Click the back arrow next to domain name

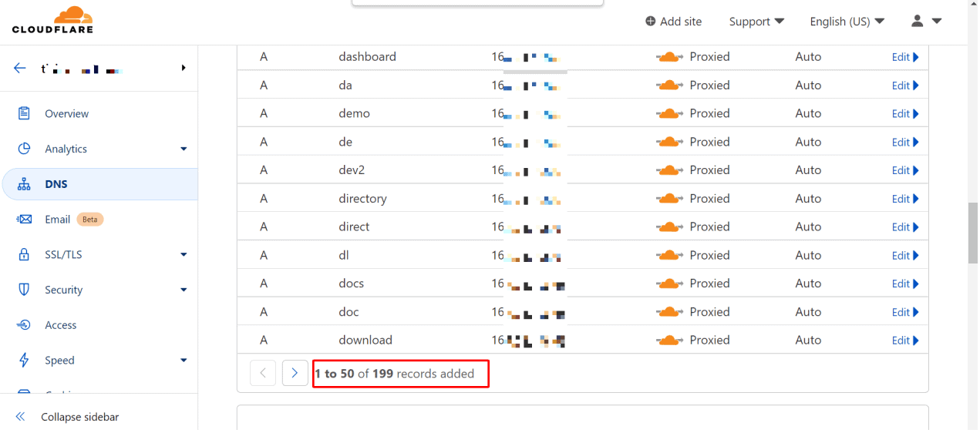[20, 68]
